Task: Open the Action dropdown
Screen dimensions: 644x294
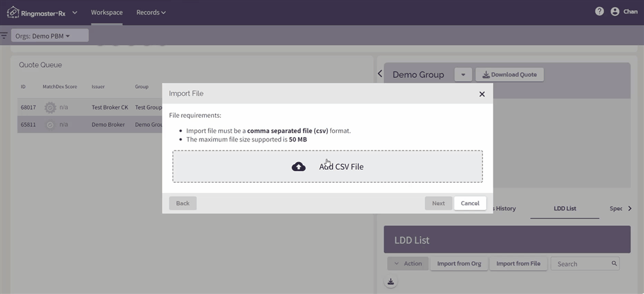Action: point(408,264)
